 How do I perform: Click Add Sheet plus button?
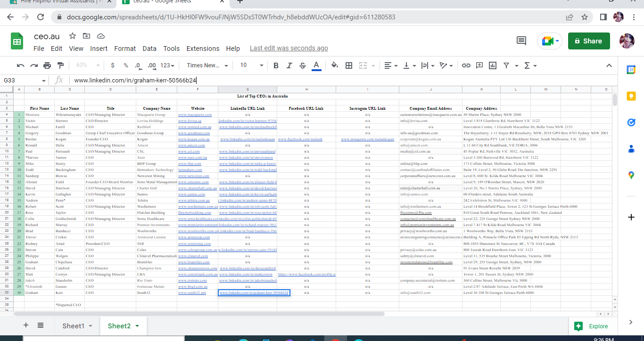(x=26, y=325)
